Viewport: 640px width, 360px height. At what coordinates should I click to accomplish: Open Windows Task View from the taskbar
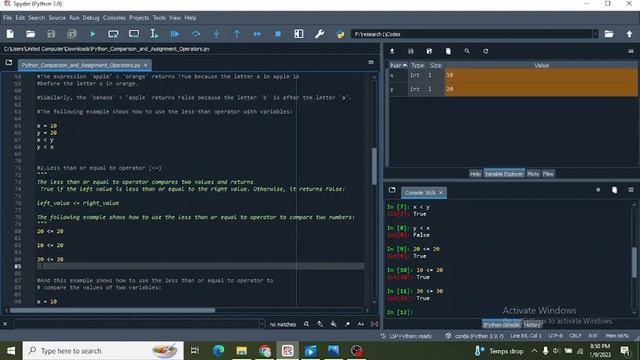pyautogui.click(x=195, y=351)
